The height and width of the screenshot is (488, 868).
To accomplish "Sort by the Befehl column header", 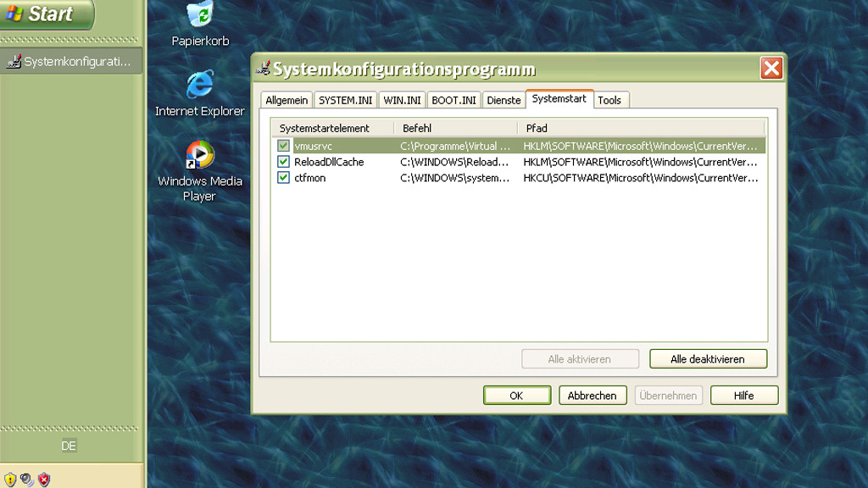I will coord(455,129).
